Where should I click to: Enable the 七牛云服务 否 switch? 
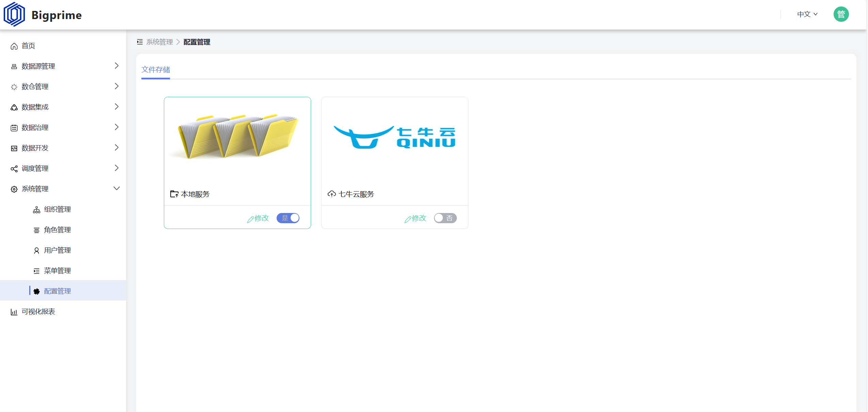point(445,218)
